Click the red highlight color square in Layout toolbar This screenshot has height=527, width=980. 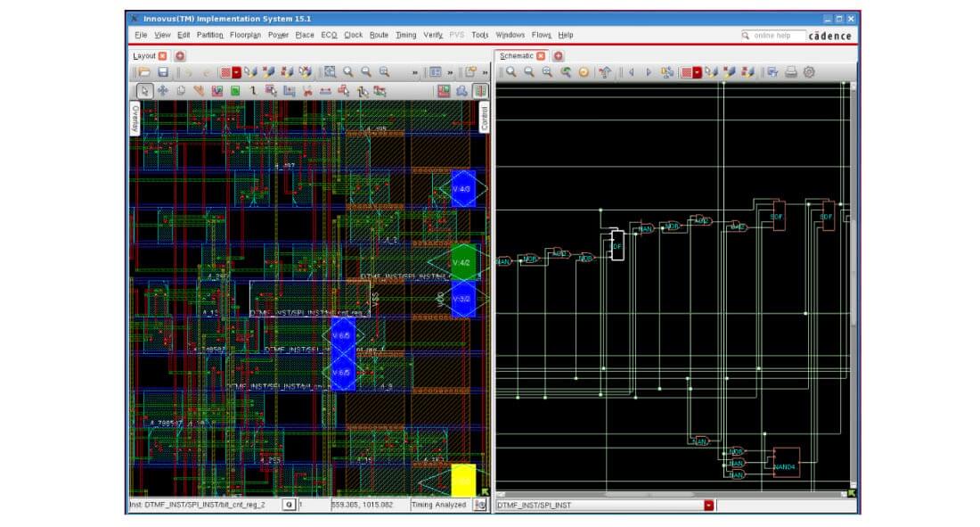pos(225,72)
